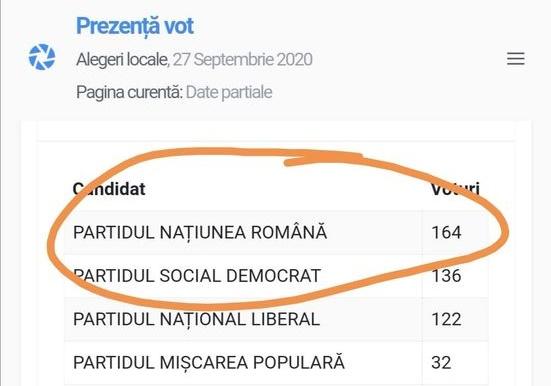551x386 pixels.
Task: Click the 27 Septembrie 2020 date text
Action: tap(242, 59)
